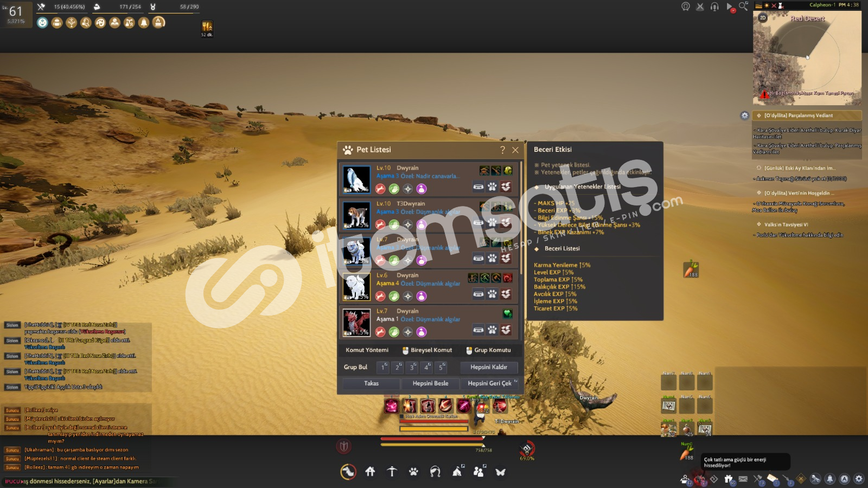
Task: Open the house icon in bottom menu
Action: [x=370, y=472]
